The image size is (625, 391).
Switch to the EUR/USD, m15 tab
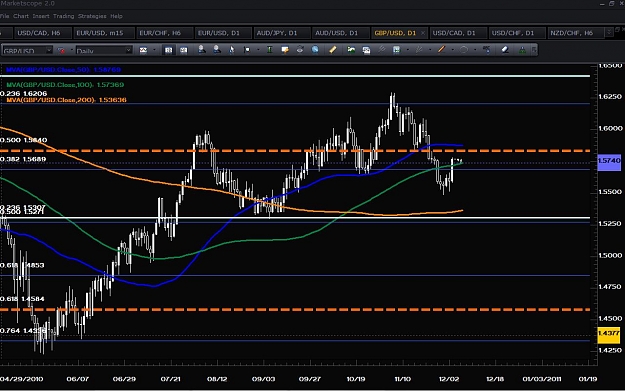coord(104,33)
